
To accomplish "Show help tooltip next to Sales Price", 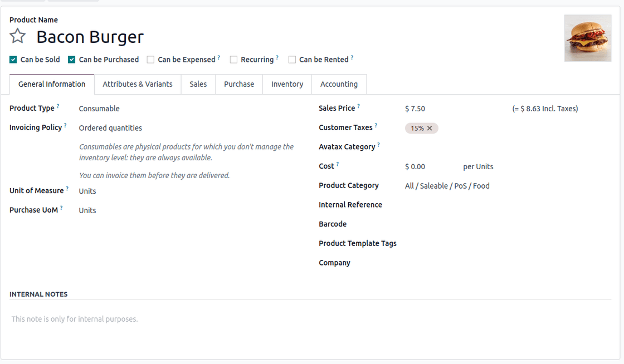I will tap(358, 106).
